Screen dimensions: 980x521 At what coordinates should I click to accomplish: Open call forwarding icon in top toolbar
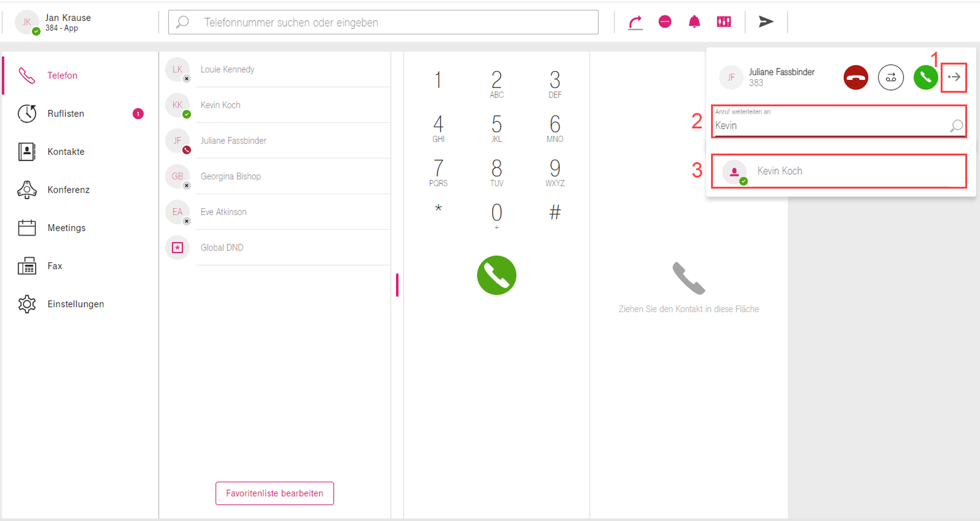pos(635,22)
